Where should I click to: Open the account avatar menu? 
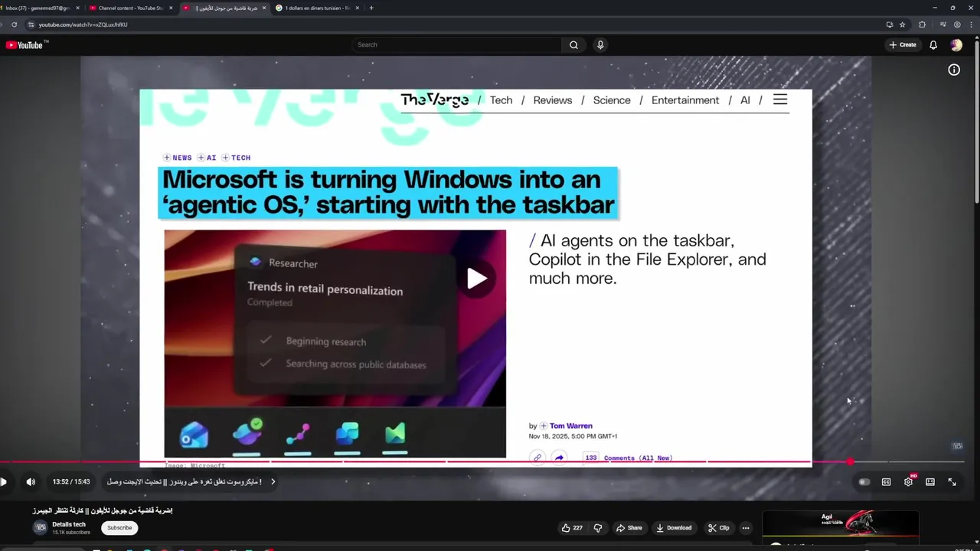[956, 45]
